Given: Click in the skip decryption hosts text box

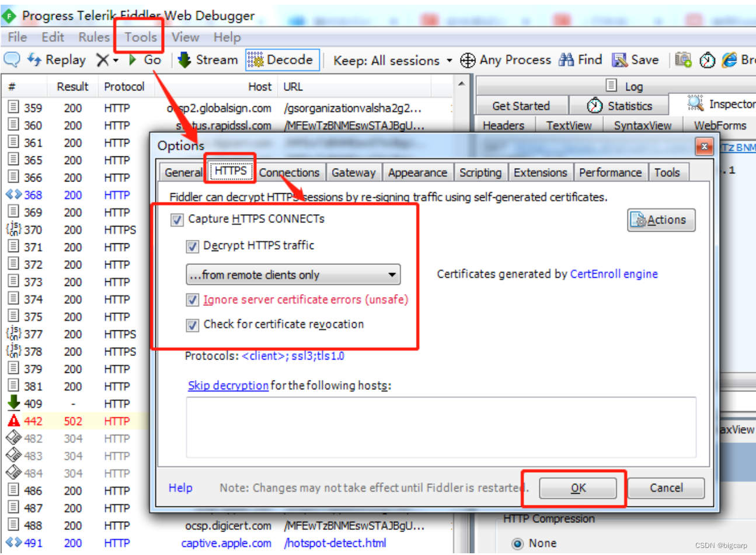Looking at the screenshot, I should point(441,428).
